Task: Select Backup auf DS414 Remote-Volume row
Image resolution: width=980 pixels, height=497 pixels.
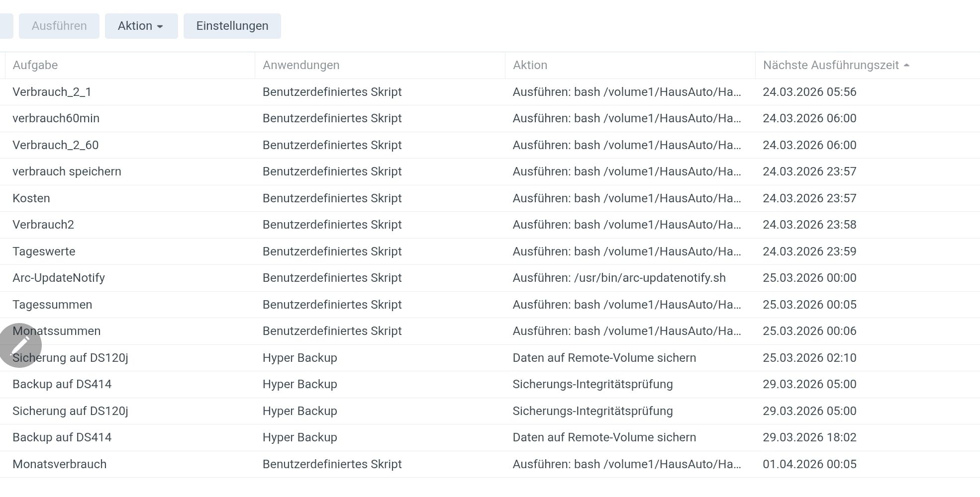Action: coord(62,437)
